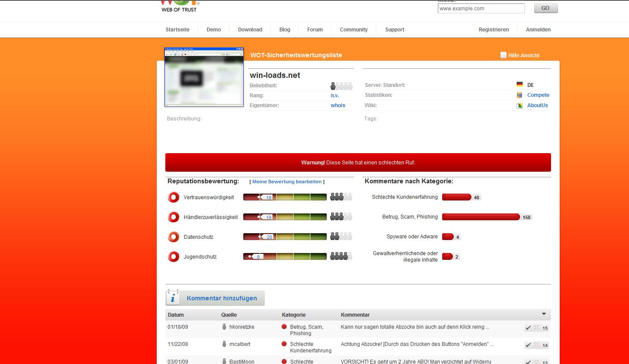Focus the website search input field
The width and height of the screenshot is (629, 364).
tap(481, 9)
